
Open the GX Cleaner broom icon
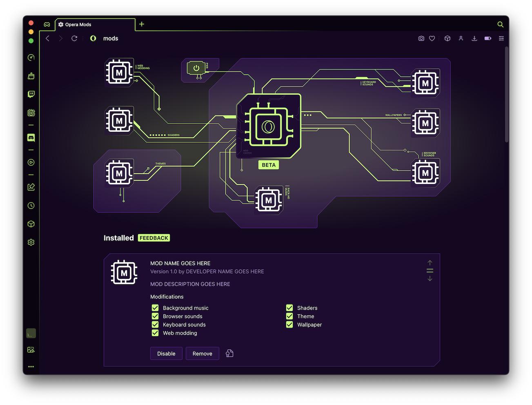(31, 76)
